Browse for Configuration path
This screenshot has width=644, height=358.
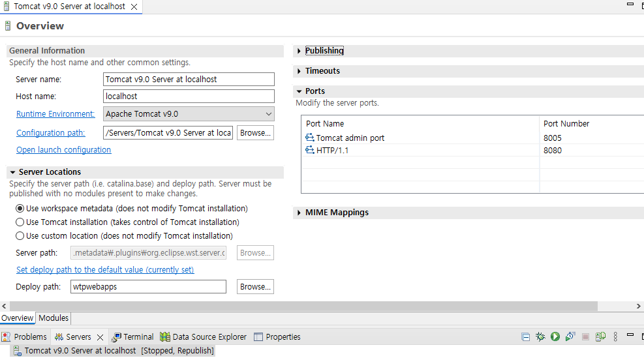pos(255,133)
